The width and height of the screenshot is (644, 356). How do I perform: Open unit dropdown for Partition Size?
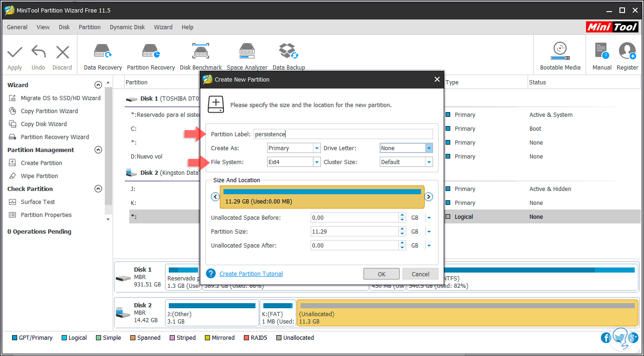429,231
